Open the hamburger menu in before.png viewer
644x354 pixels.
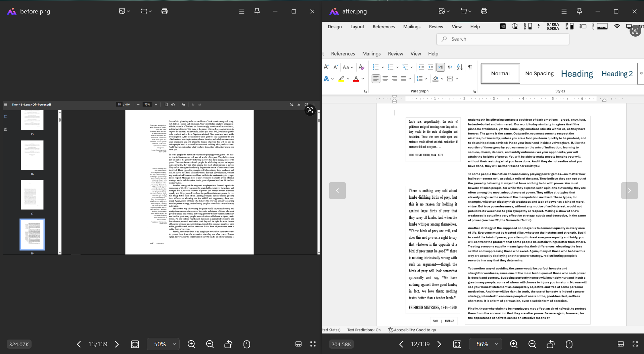point(242,11)
